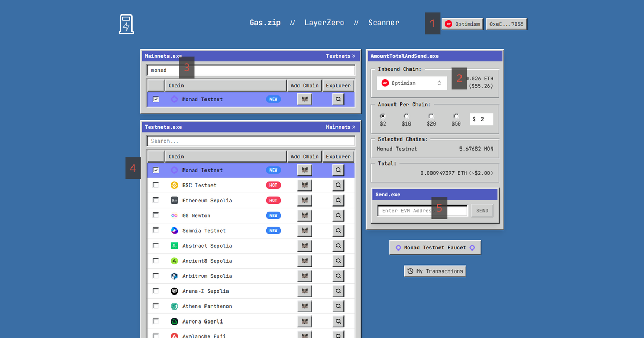View My Transactions
644x338 pixels.
click(435, 271)
